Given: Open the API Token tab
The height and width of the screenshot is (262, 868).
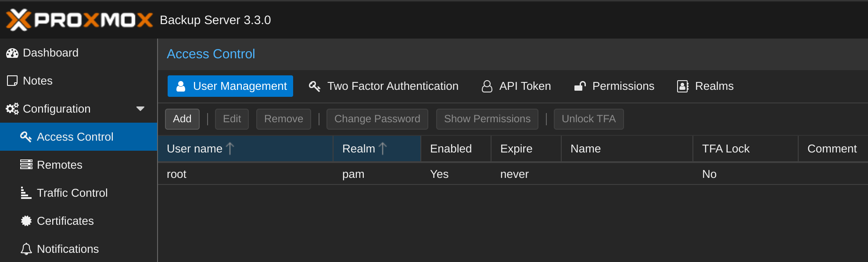Looking at the screenshot, I should (x=516, y=86).
